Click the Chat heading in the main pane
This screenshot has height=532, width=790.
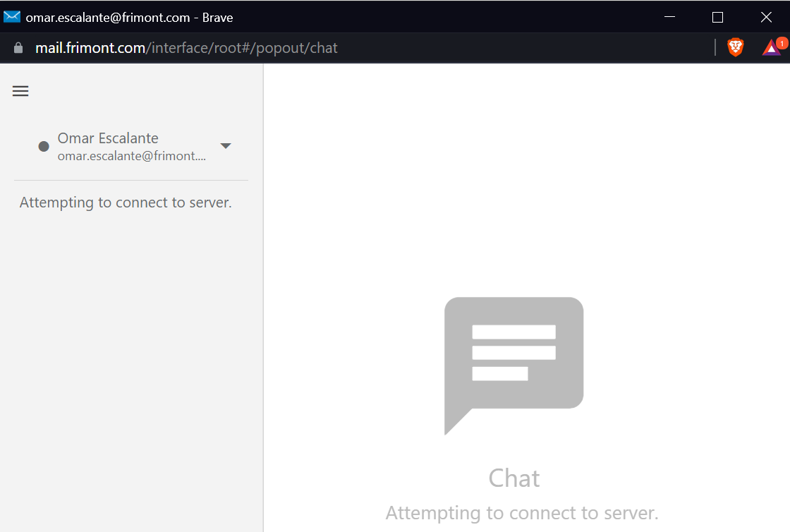513,478
